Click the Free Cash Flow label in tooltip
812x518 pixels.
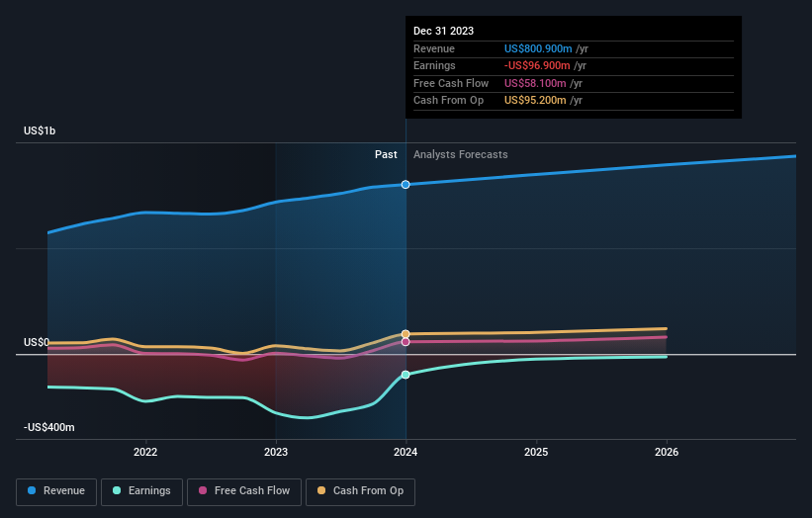(x=451, y=83)
